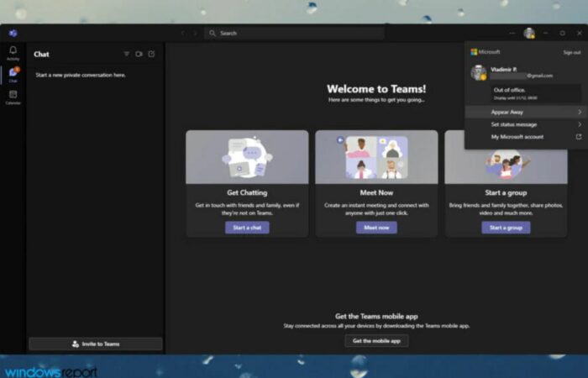Click the Teams logo in the title bar

pyautogui.click(x=13, y=33)
